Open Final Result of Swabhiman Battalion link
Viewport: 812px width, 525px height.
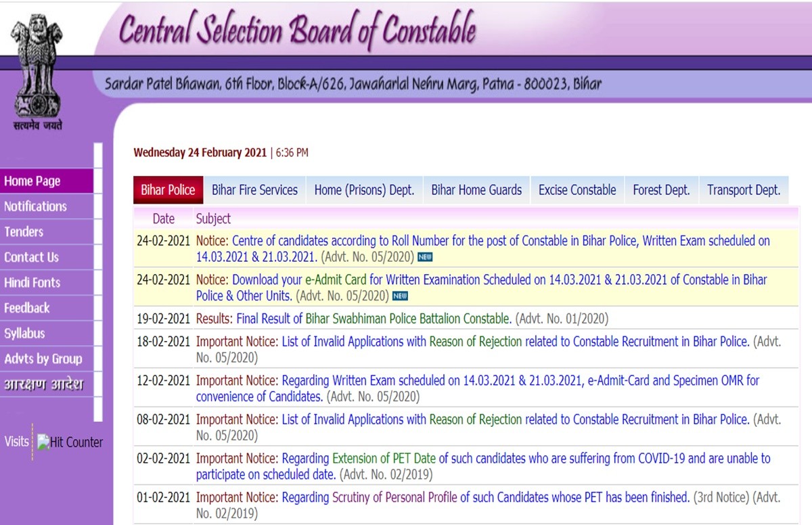[374, 318]
